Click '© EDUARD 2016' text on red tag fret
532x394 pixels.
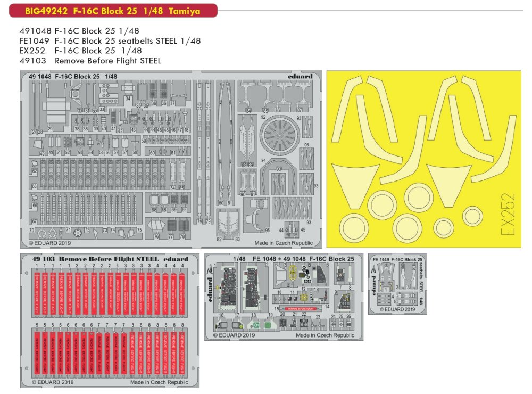[x=52, y=382]
